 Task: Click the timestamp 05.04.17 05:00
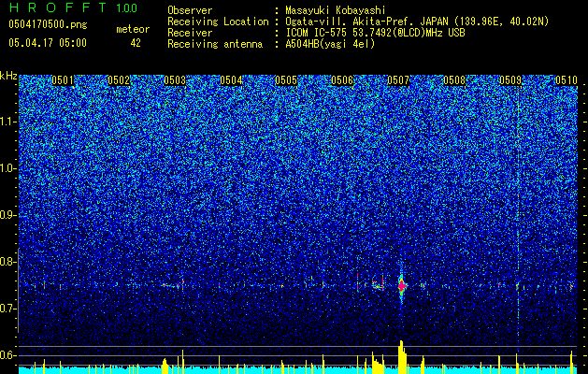coord(48,43)
